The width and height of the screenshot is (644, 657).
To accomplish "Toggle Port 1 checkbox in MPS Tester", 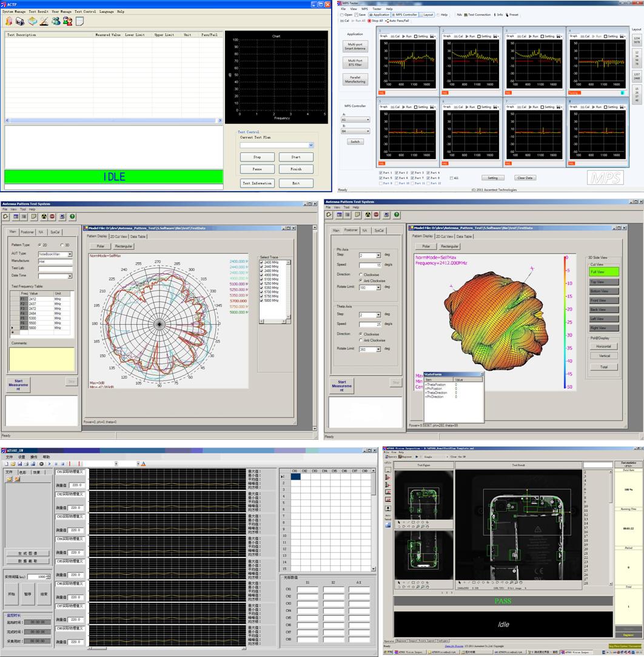I will pos(381,173).
